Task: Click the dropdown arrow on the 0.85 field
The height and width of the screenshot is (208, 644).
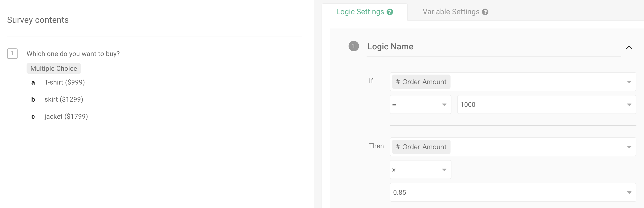Action: click(x=630, y=193)
